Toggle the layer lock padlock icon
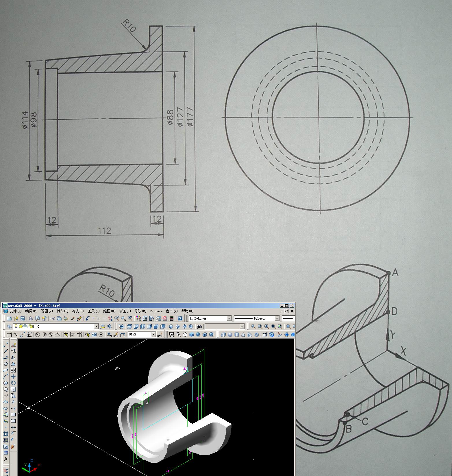452x476 pixels. [30, 326]
